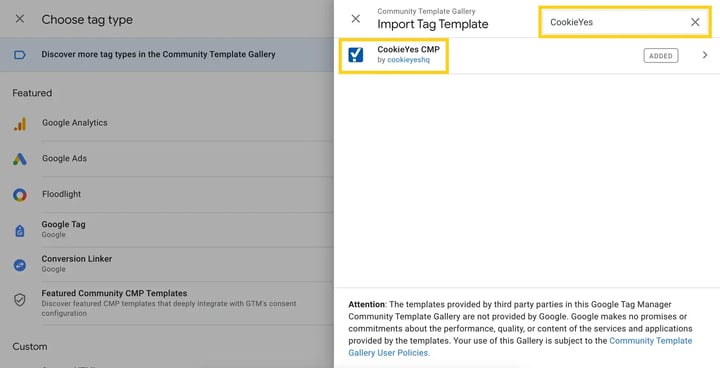
Task: Select the Floodlight tag type
Action: coord(167,194)
